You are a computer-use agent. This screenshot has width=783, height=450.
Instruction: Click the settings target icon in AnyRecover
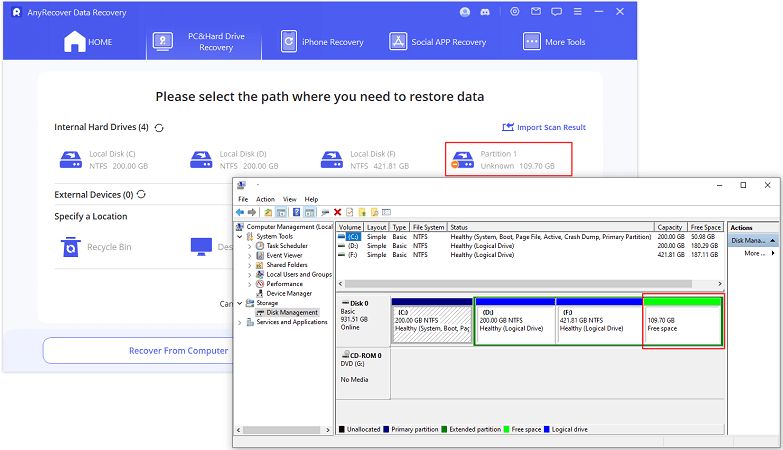point(515,11)
